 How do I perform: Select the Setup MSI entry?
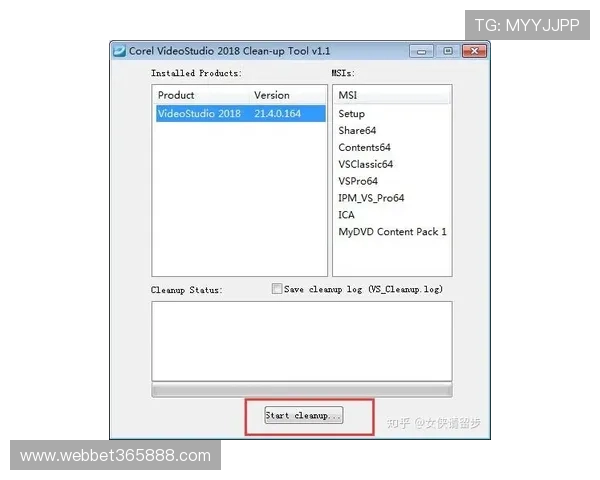coord(352,114)
